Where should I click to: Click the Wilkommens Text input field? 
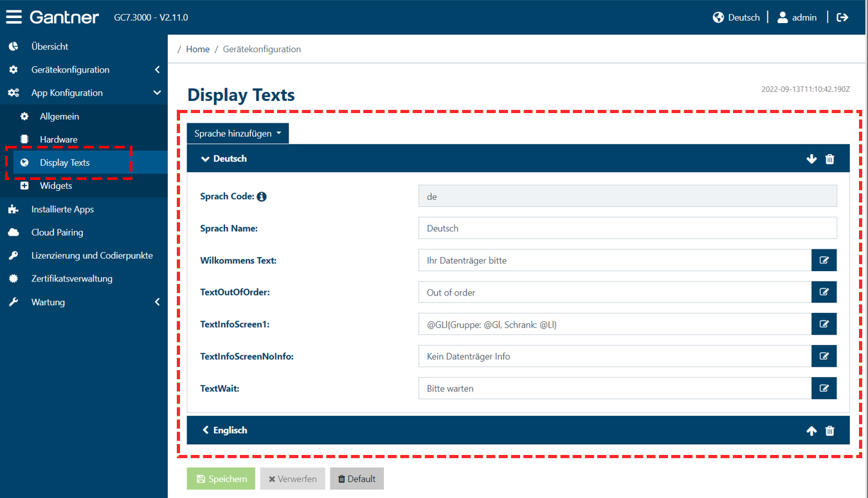pos(615,260)
